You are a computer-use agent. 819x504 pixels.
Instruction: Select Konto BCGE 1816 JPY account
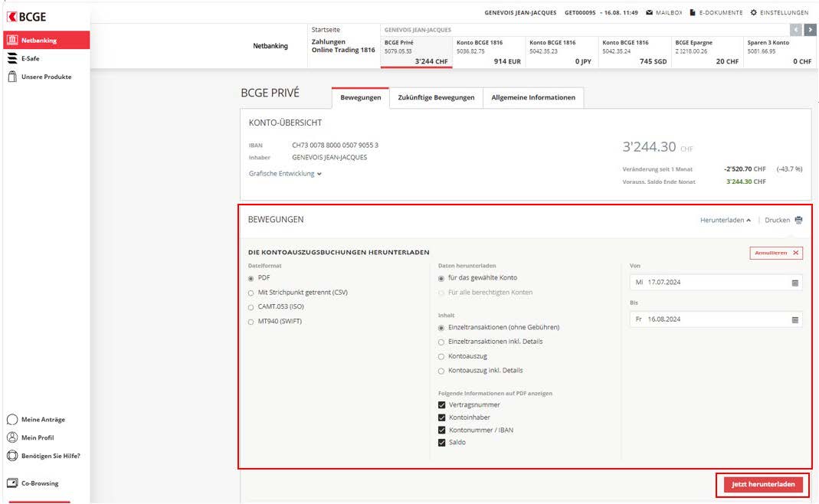point(562,52)
